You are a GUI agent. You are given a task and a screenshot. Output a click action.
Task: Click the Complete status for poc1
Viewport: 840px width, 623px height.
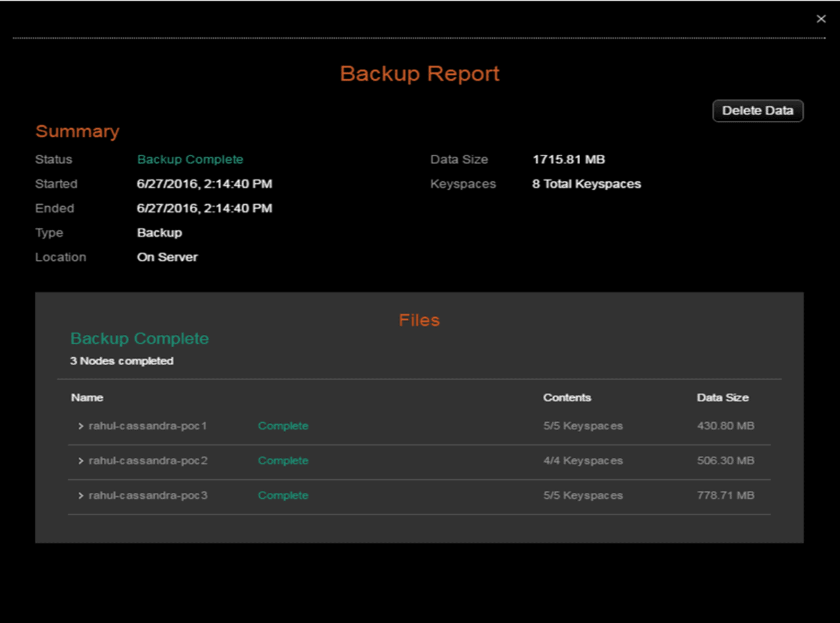[x=283, y=426]
